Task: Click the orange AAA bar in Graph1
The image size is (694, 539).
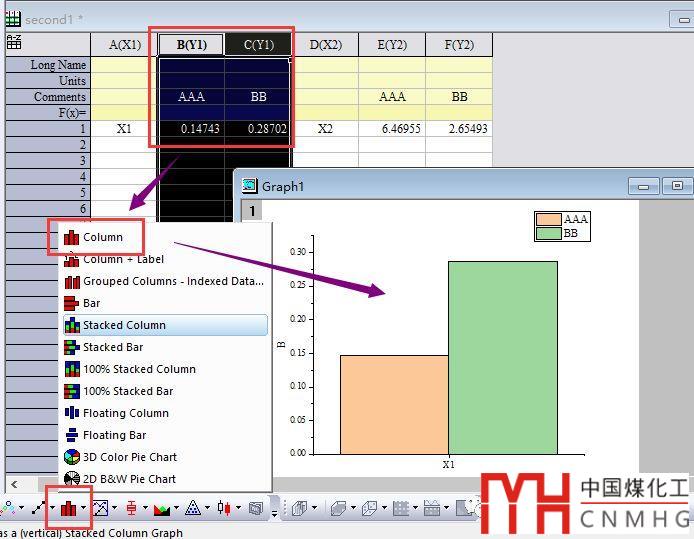Action: click(394, 404)
